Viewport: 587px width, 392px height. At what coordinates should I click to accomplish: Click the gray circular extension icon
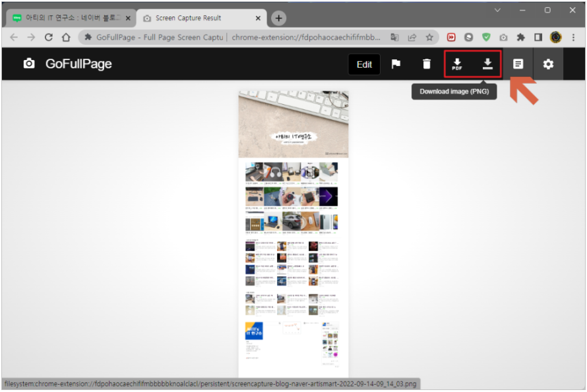click(468, 38)
